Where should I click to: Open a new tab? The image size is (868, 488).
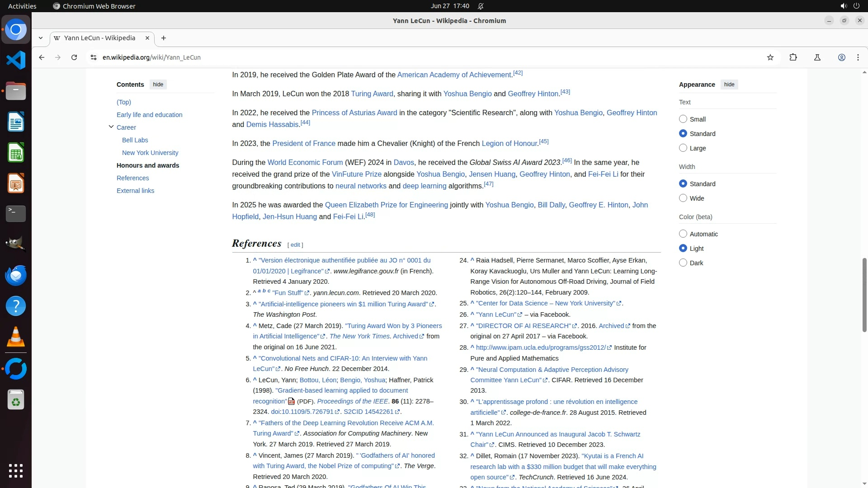click(x=164, y=38)
